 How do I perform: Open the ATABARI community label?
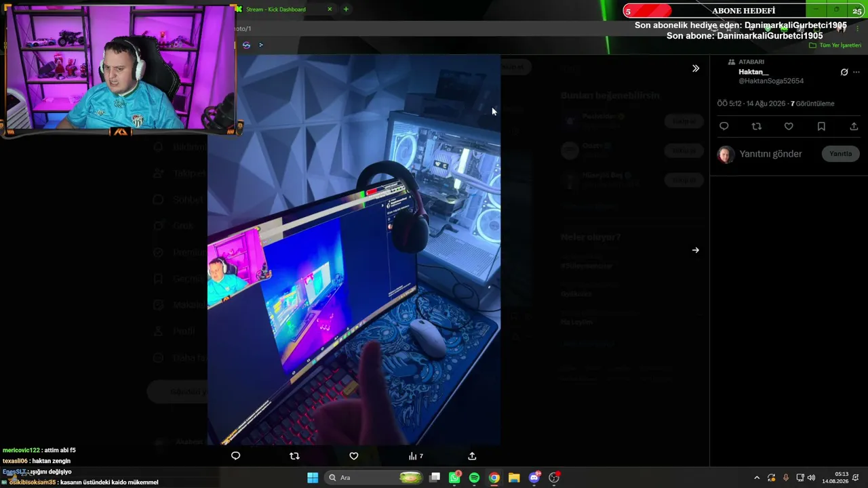point(751,62)
